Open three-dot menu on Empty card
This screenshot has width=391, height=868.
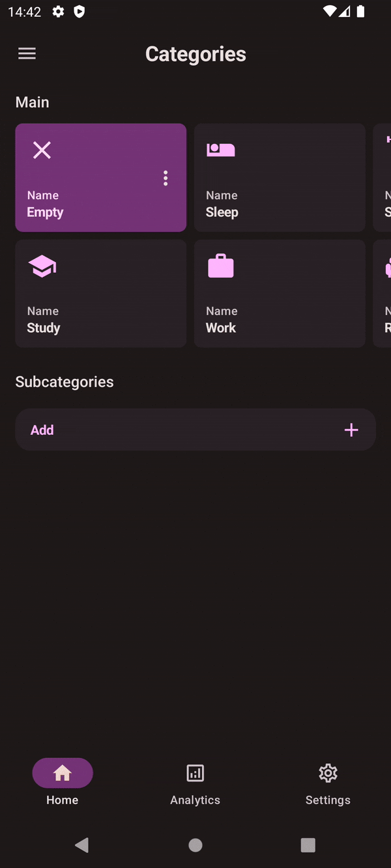pyautogui.click(x=166, y=178)
